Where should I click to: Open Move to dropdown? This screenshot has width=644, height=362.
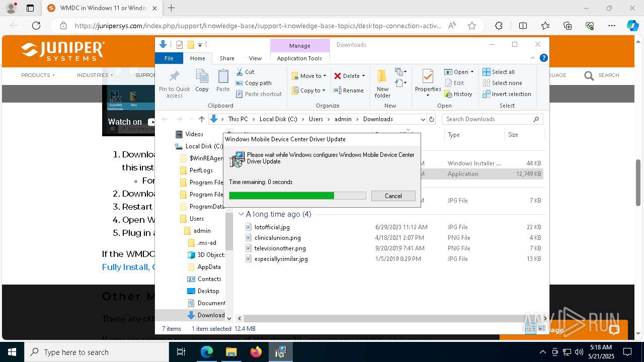(x=309, y=76)
